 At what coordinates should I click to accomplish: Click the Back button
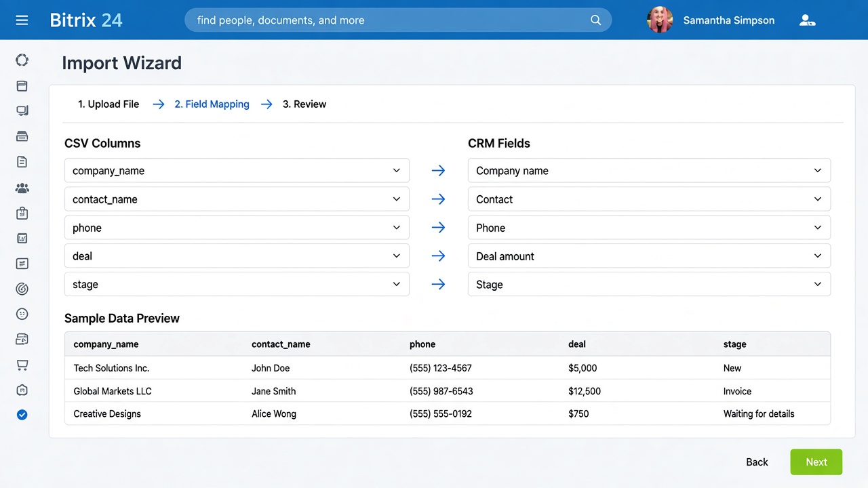pyautogui.click(x=757, y=462)
